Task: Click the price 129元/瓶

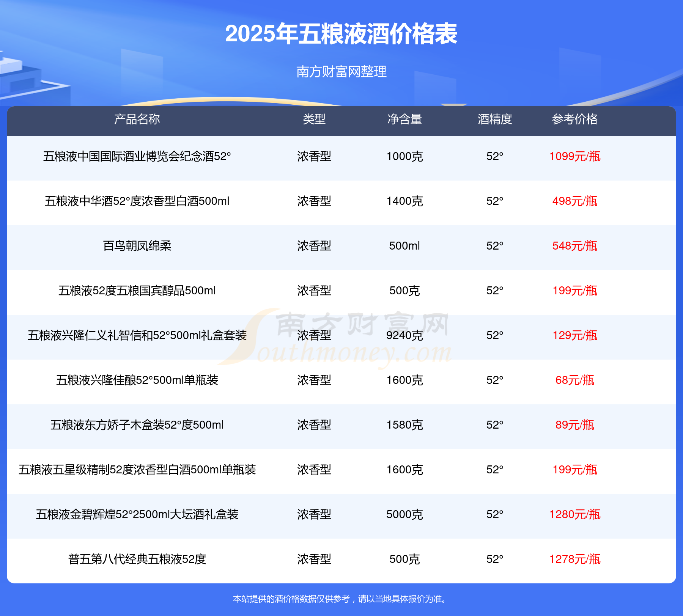Action: point(575,335)
